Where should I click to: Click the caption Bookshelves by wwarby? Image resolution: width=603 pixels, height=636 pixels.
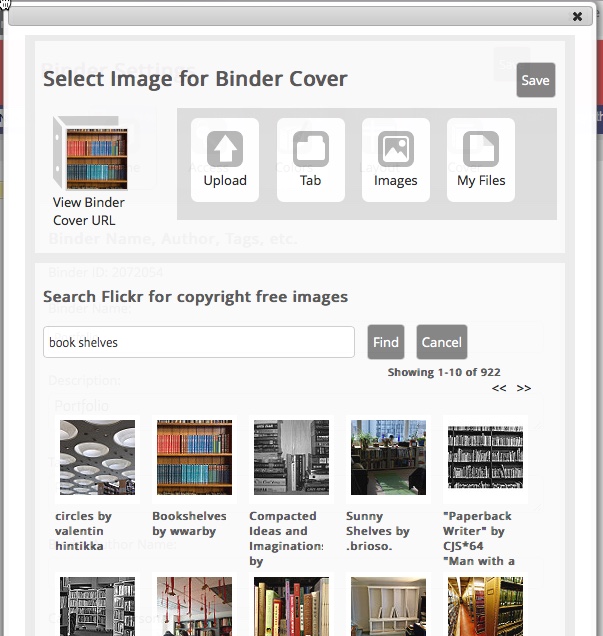(x=189, y=523)
